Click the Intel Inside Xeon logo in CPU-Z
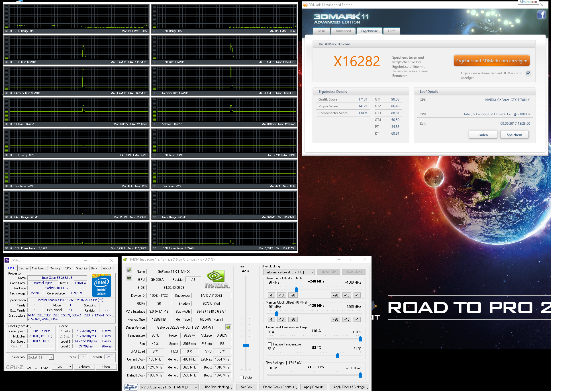Screen dimensions: 588x391 click(101, 285)
